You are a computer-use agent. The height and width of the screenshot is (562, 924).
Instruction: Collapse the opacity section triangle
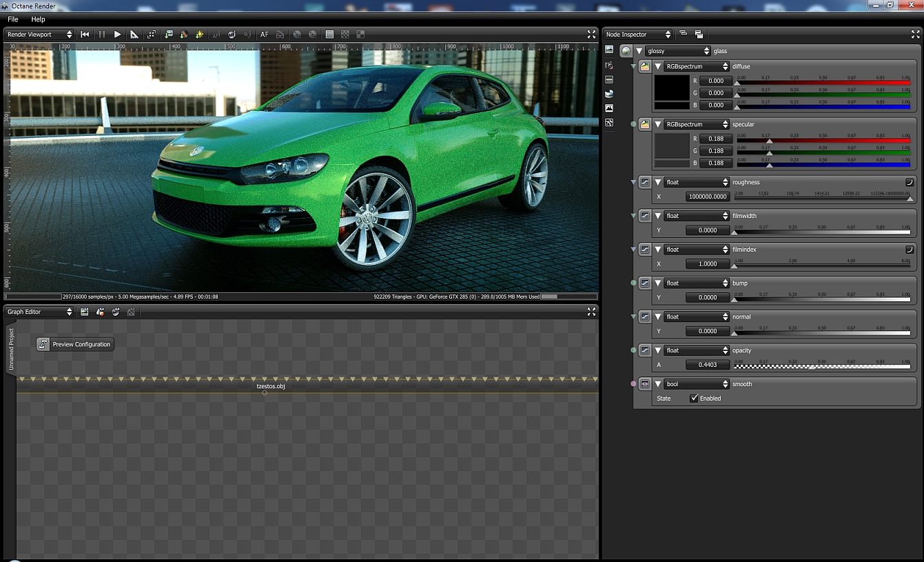coord(658,351)
